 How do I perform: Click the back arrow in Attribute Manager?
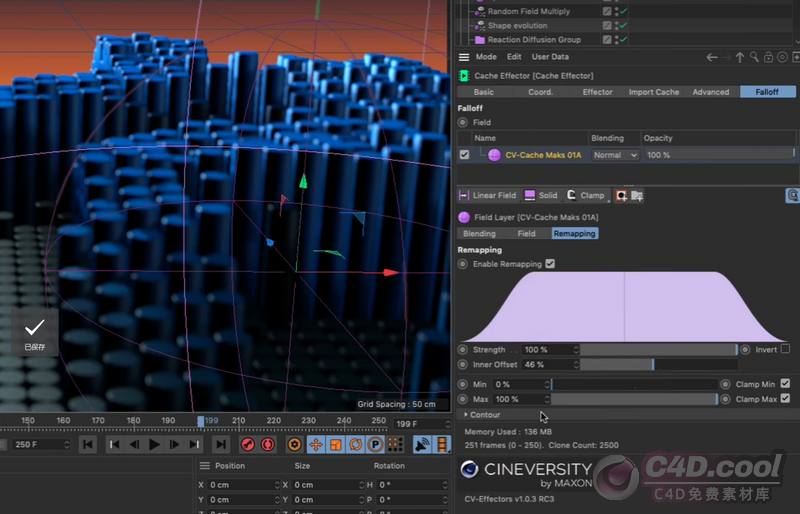pos(712,57)
